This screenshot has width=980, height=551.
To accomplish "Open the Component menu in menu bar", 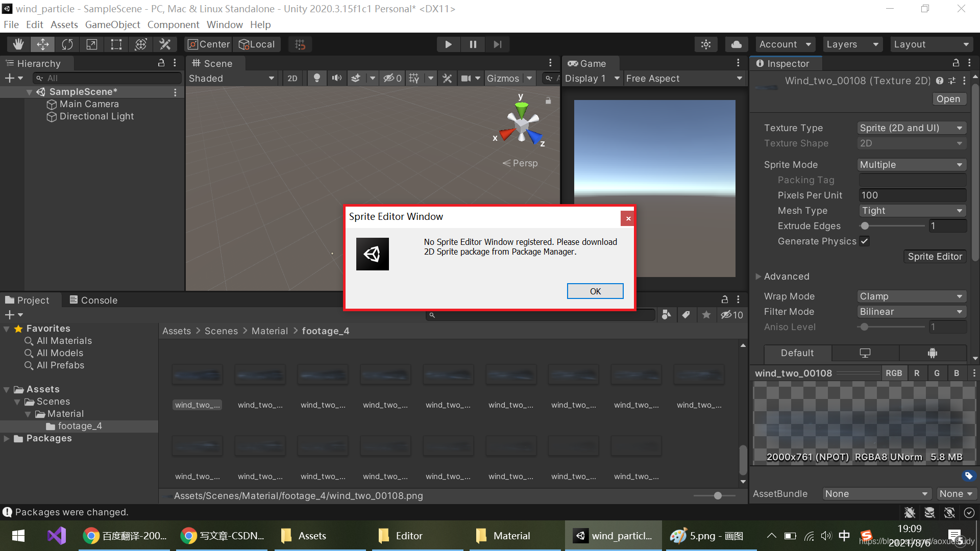I will [x=174, y=25].
